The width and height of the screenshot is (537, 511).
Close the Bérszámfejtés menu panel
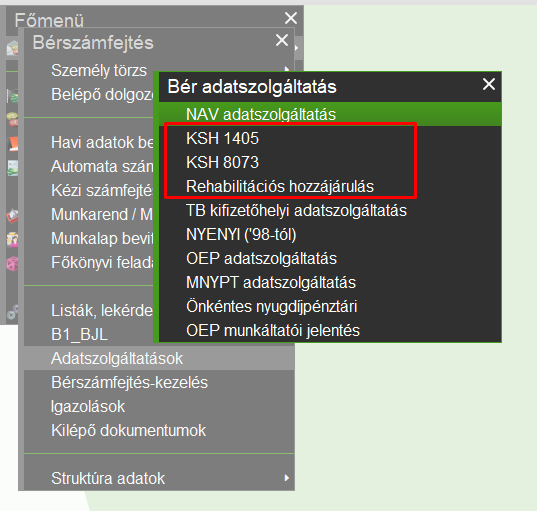[282, 40]
